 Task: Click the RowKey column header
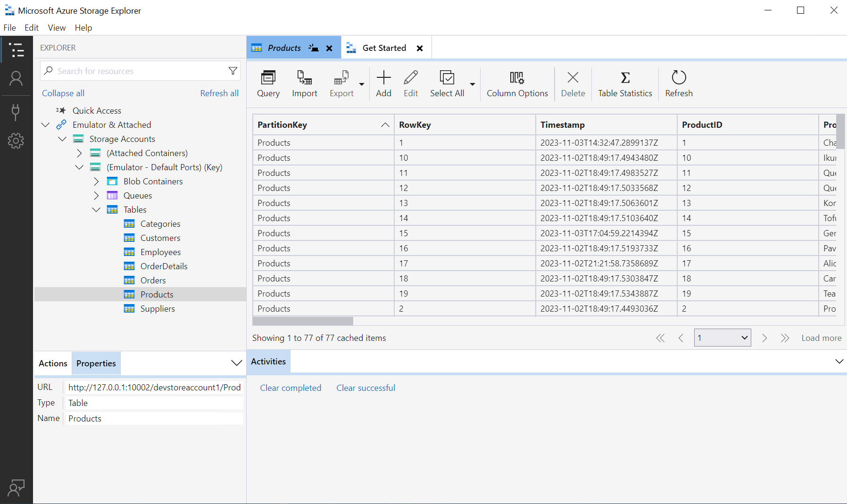point(465,124)
